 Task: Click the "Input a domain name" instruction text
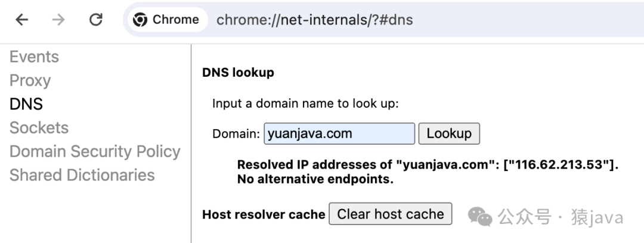[x=305, y=103]
